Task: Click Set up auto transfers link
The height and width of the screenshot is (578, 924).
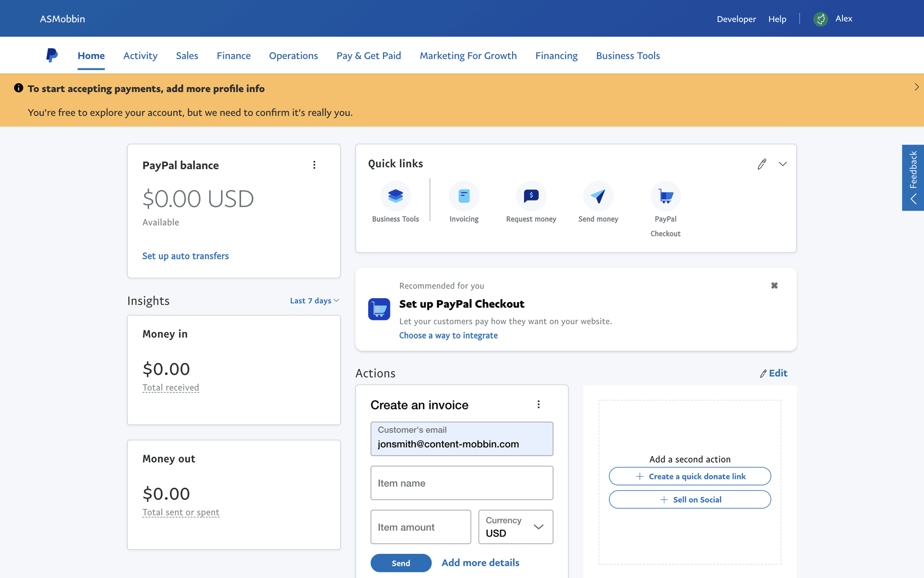Action: click(x=185, y=256)
